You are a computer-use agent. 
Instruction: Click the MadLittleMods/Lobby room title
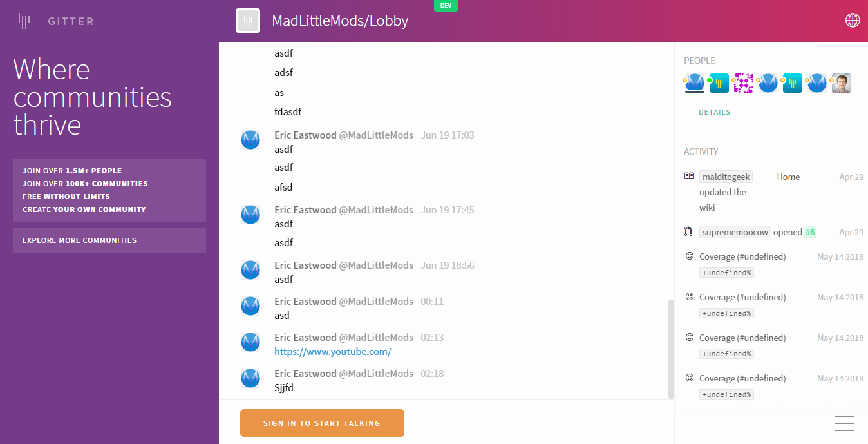pyautogui.click(x=340, y=21)
